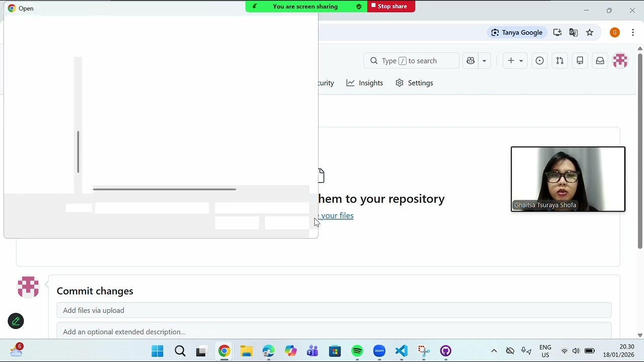Click the screen share shield icon
Image resolution: width=644 pixels, height=362 pixels.
359,7
